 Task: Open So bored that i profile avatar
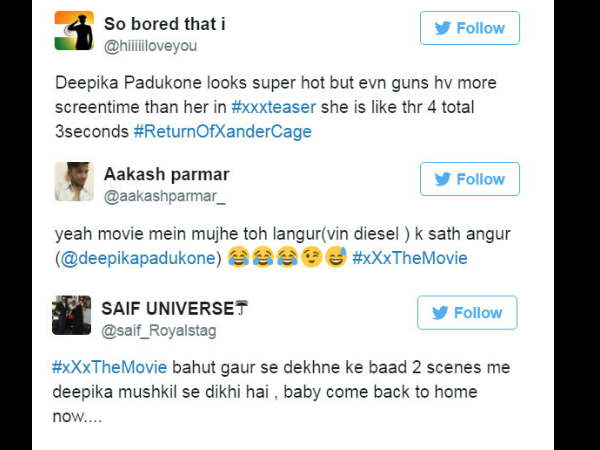point(74,31)
